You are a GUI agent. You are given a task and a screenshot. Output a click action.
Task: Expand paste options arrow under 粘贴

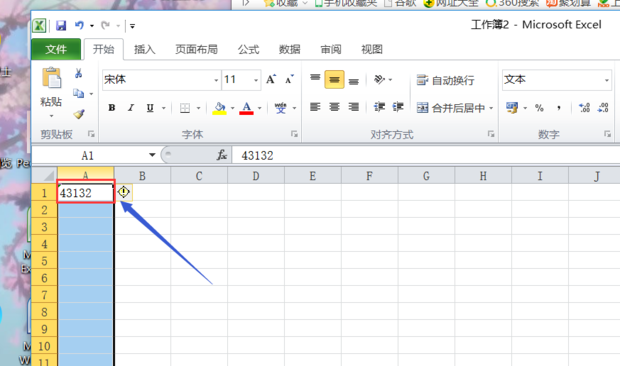click(51, 116)
